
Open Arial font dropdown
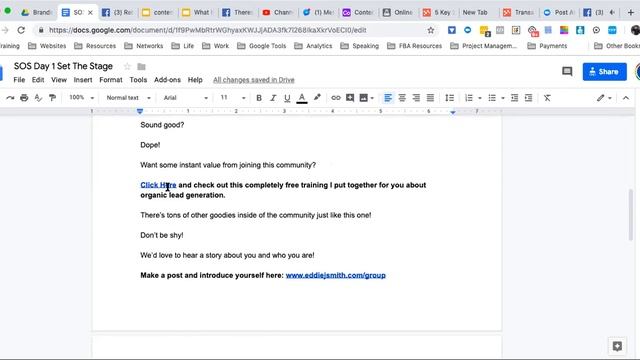[x=186, y=98]
